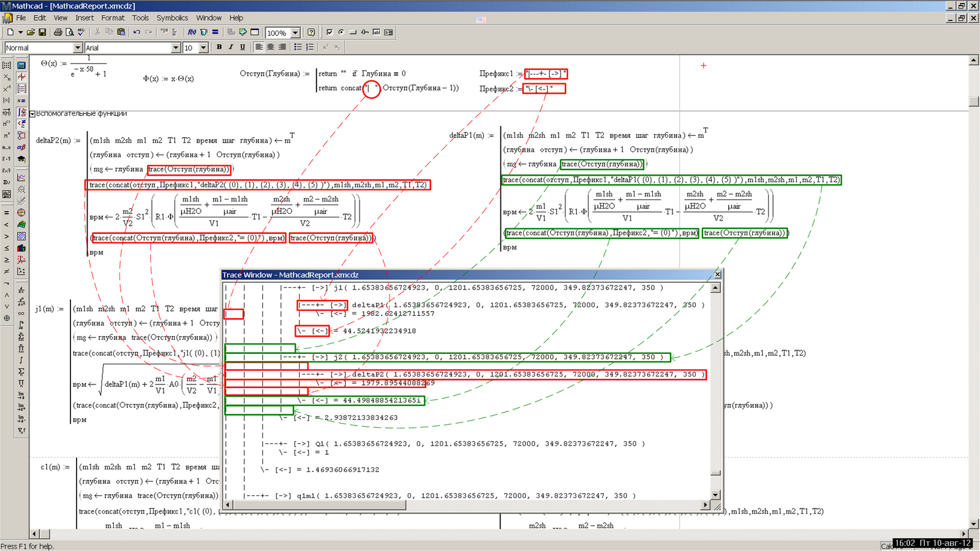980x551 pixels.
Task: Open the Symbolics menu
Action: click(x=172, y=18)
